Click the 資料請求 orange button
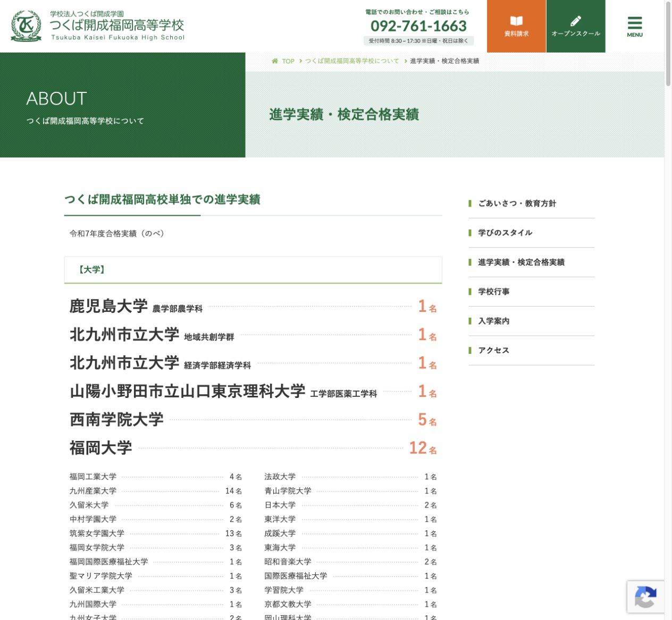The width and height of the screenshot is (672, 620). coord(516,26)
